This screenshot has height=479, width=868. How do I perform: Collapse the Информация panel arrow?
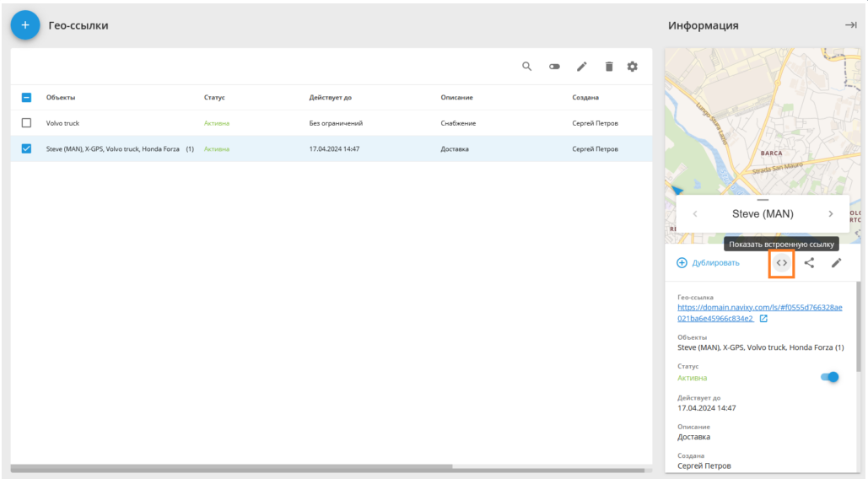click(x=850, y=25)
